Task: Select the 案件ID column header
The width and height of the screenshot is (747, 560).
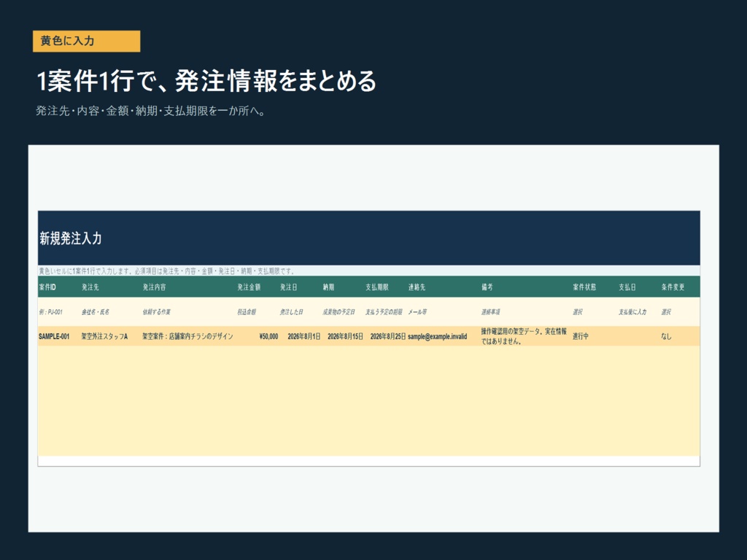Action: pyautogui.click(x=47, y=287)
